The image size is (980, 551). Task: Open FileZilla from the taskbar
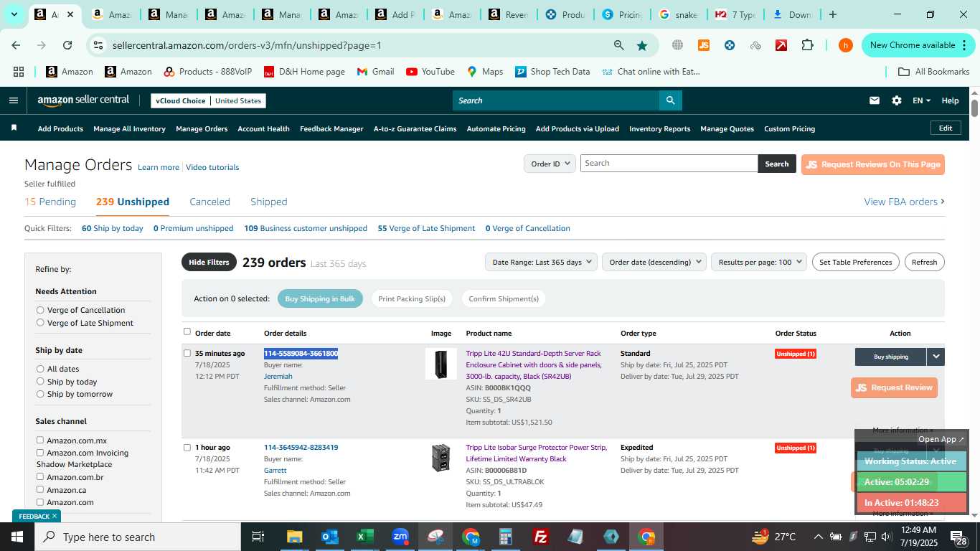click(541, 537)
